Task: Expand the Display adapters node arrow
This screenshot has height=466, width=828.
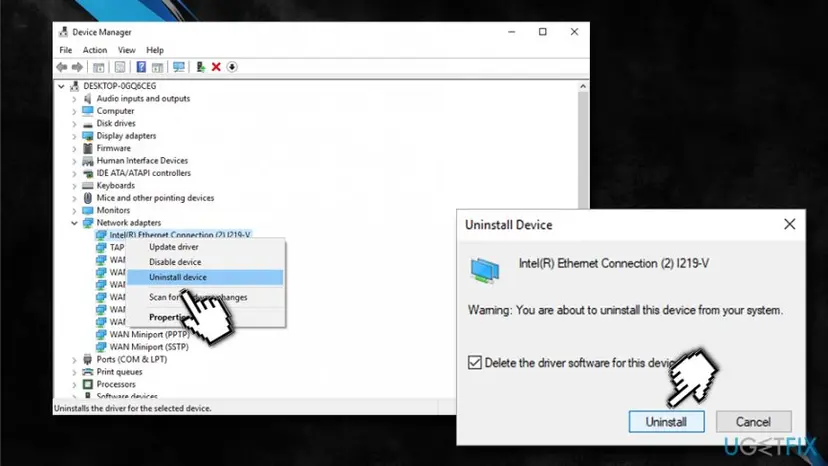Action: [x=74, y=136]
